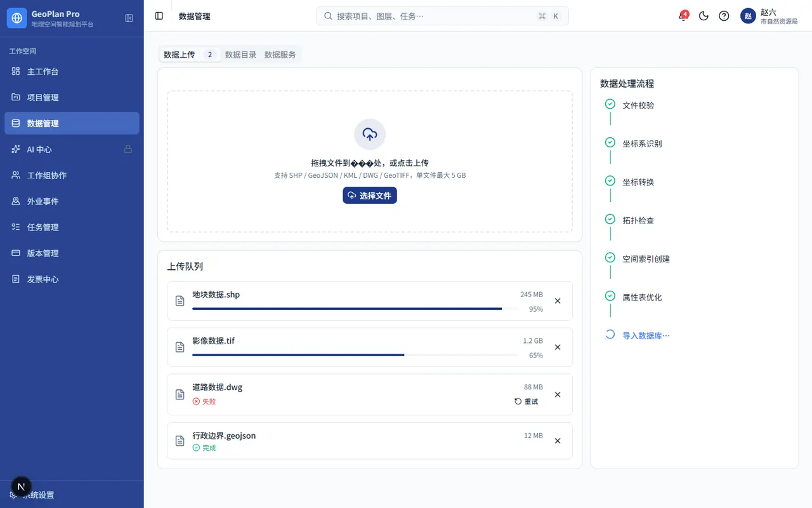Click the 坐标转换 step check icon

(x=610, y=181)
